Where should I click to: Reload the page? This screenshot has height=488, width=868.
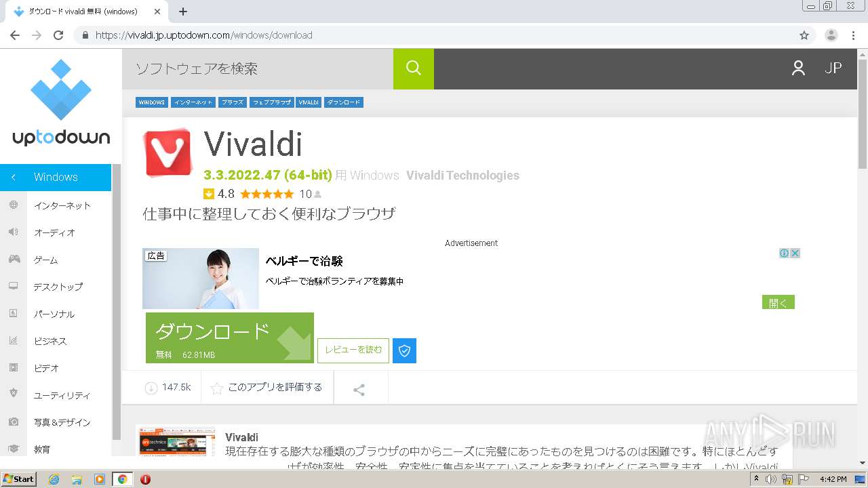point(58,35)
